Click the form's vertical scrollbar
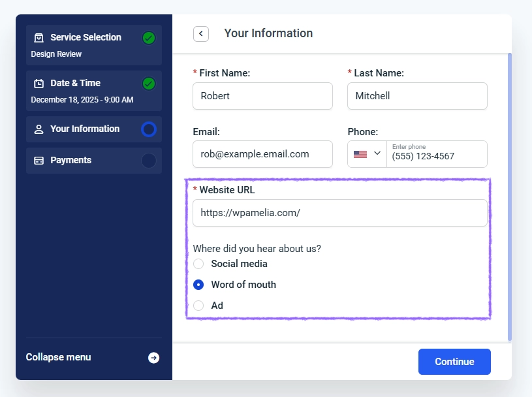 click(509, 196)
